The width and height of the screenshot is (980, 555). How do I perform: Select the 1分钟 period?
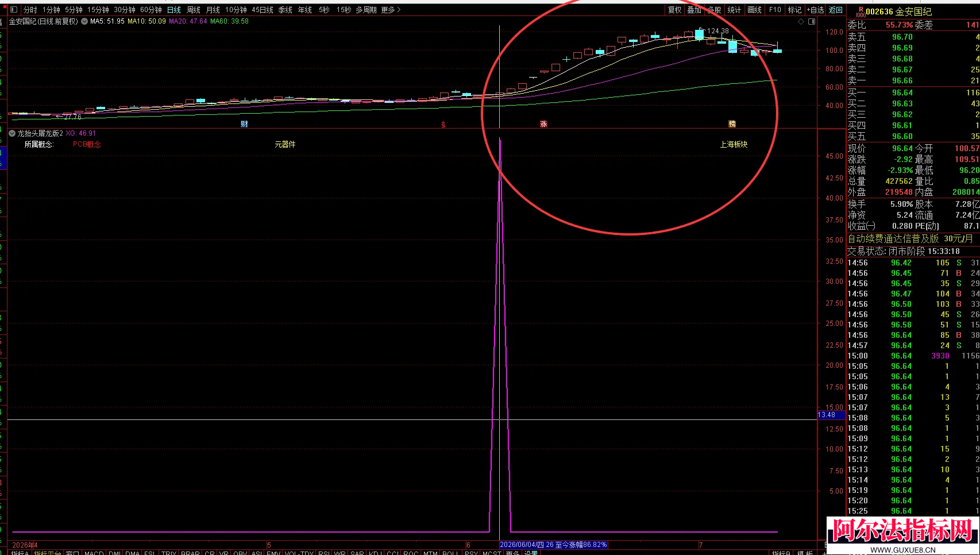point(51,10)
